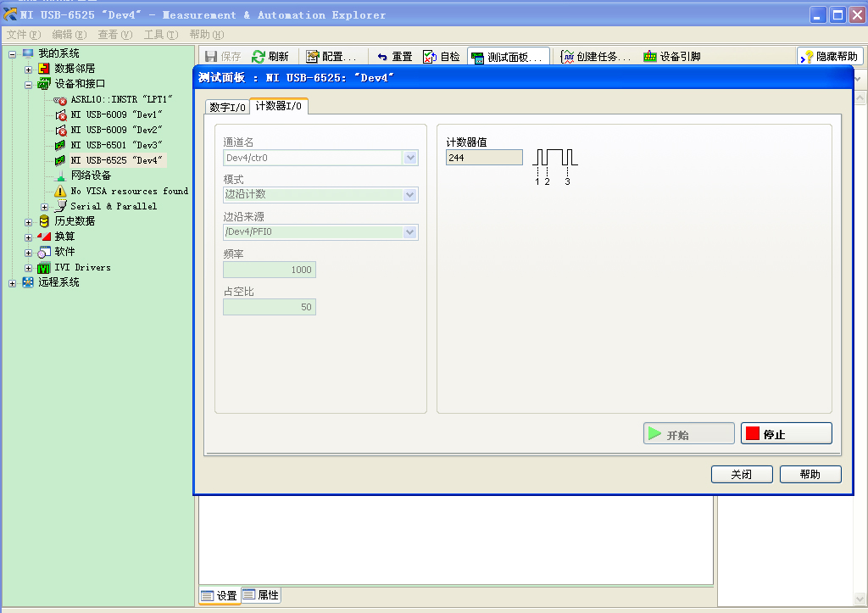Click the Close (关闭) dialog button
Screen dimensions: 868x613
[742, 475]
